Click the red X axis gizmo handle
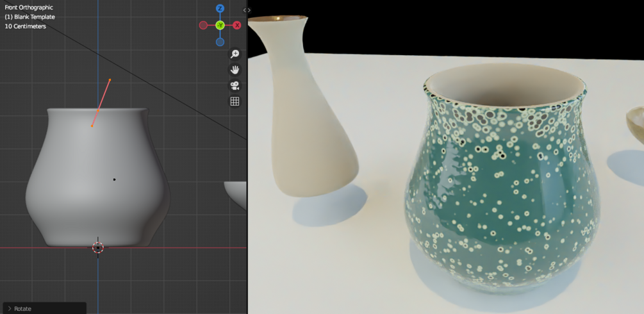Image resolution: width=644 pixels, height=314 pixels. (x=237, y=26)
